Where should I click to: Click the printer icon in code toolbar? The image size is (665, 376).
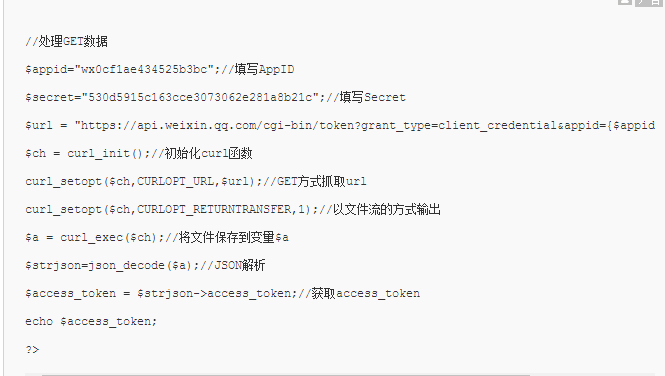pos(655,2)
